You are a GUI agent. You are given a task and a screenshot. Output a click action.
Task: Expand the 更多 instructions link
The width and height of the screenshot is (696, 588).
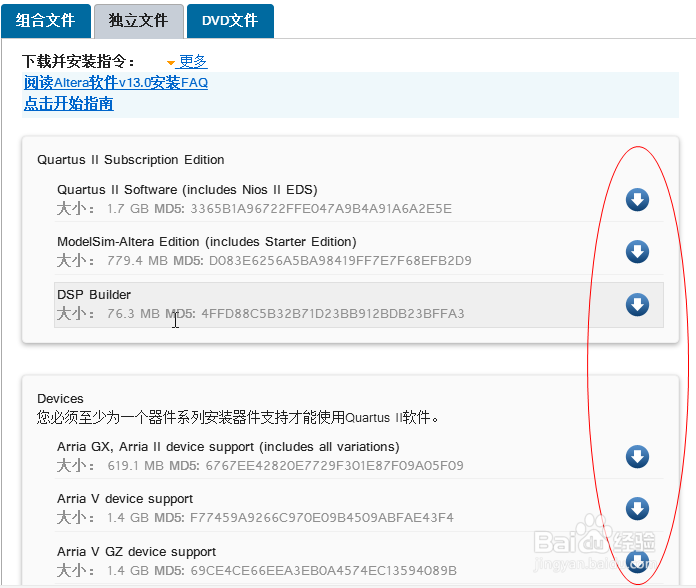(193, 61)
